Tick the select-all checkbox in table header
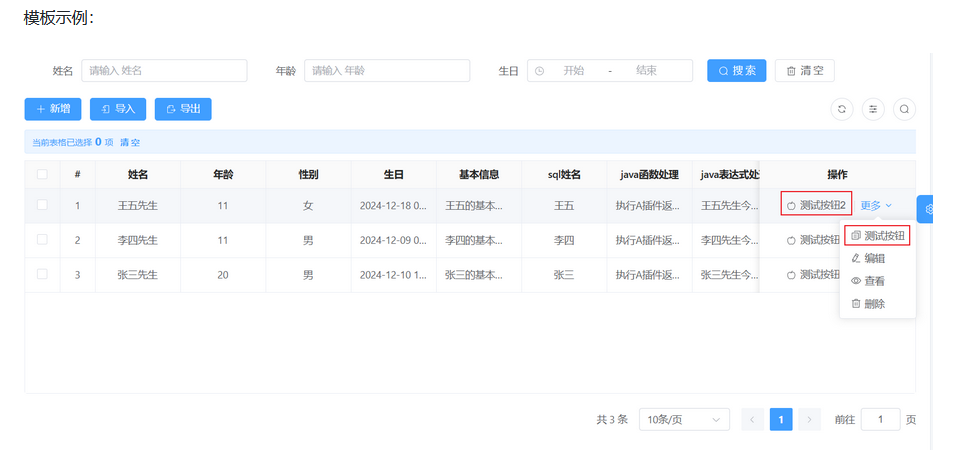 pos(42,175)
